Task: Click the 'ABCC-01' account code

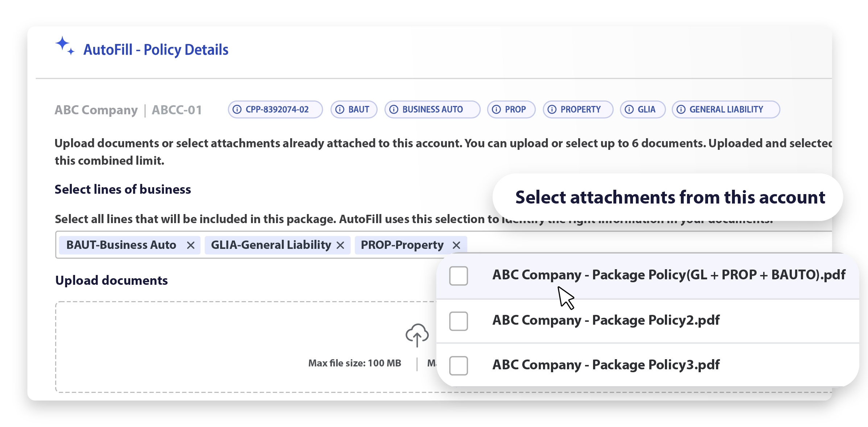Action: coord(177,110)
